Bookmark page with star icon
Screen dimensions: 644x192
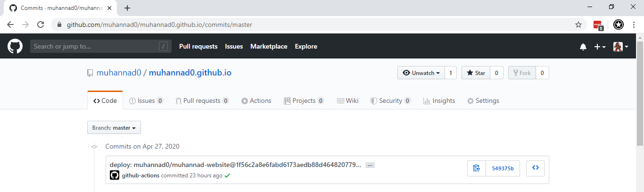[x=578, y=25]
